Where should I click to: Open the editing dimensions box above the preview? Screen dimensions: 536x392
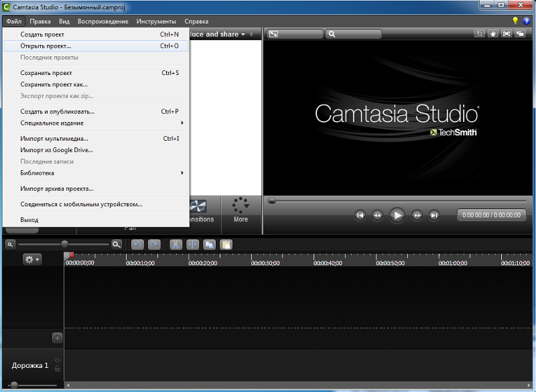click(295, 34)
